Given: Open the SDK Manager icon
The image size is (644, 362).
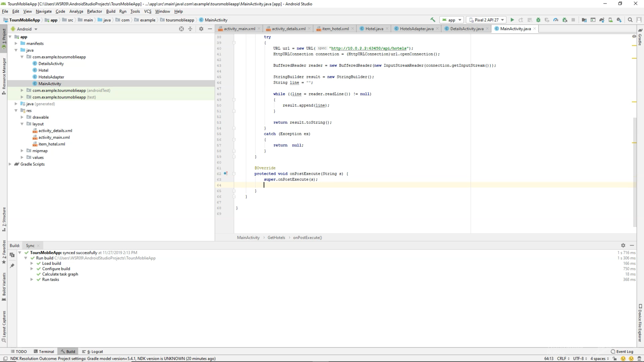Looking at the screenshot, I should tap(619, 20).
